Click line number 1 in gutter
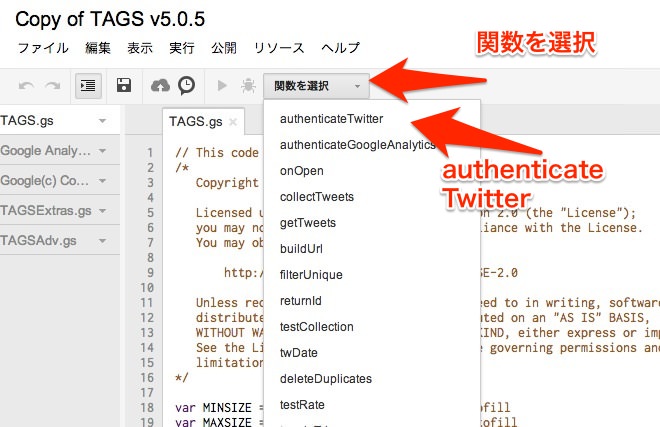Image resolution: width=660 pixels, height=427 pixels. pos(150,152)
